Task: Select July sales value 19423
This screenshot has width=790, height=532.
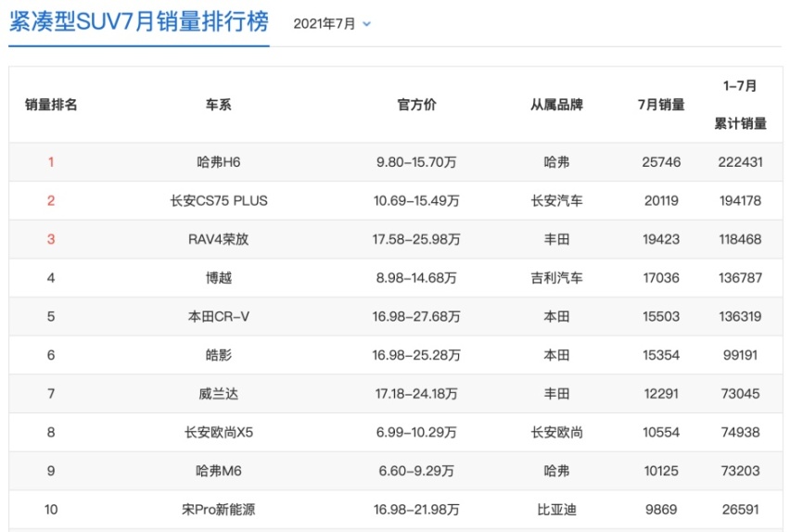Action: pyautogui.click(x=661, y=239)
